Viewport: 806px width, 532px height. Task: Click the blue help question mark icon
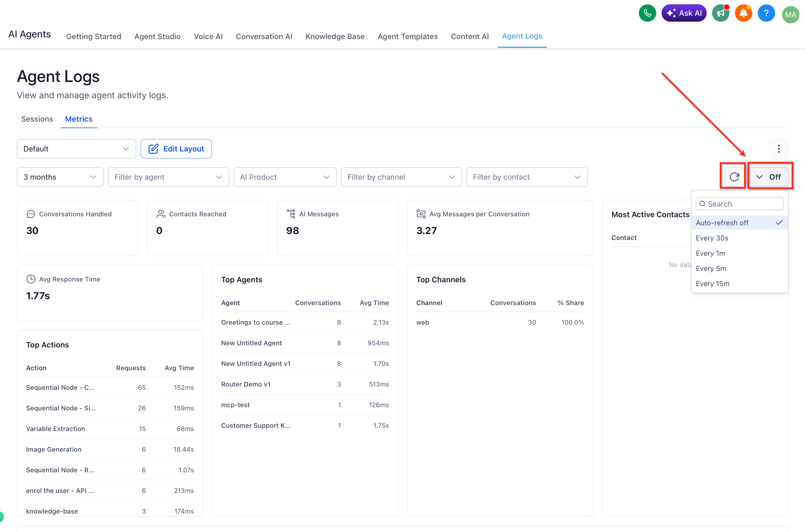(x=766, y=14)
